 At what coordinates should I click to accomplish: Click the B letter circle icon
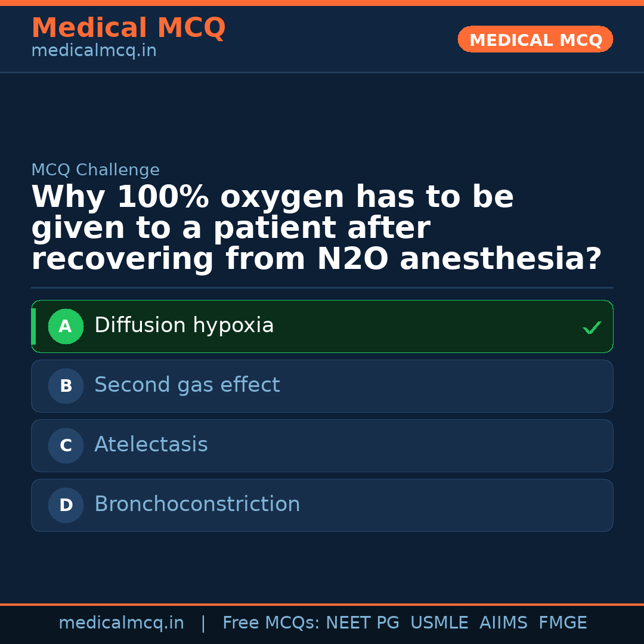coord(66,386)
